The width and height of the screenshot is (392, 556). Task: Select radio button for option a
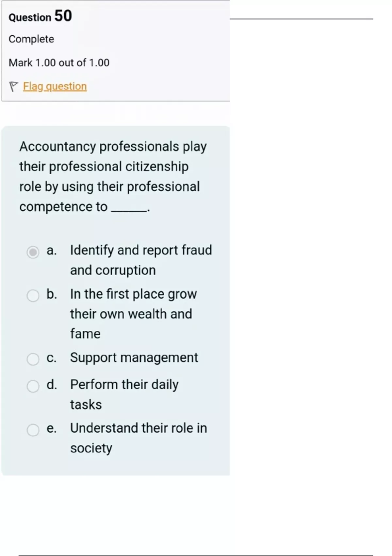[x=33, y=252]
